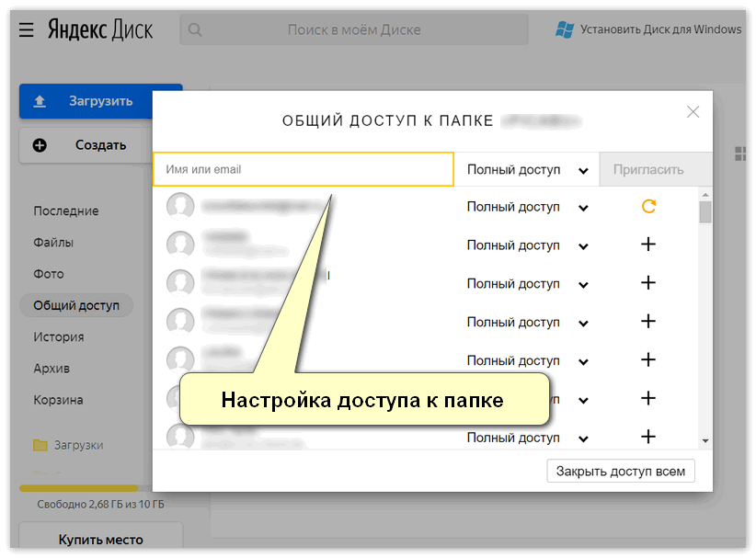Screen dimensions: 756x558
Task: Click the Яндекс Диск logo
Action: [100, 29]
